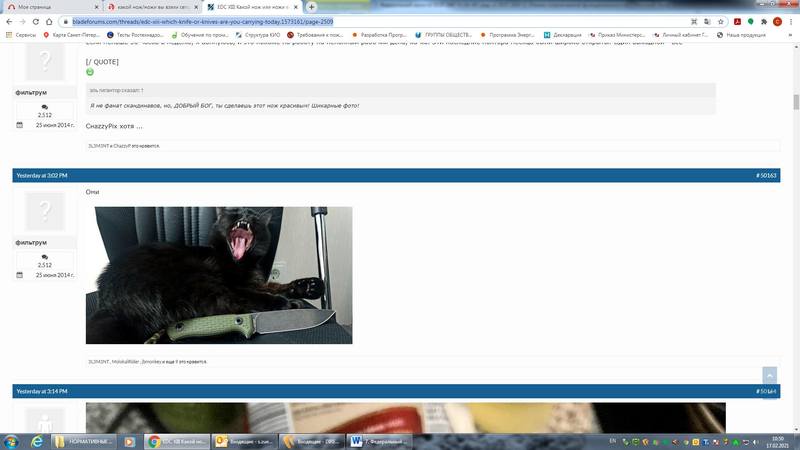Open the red PDF extension icon
Screen dimensions: 800x450
(x=737, y=22)
